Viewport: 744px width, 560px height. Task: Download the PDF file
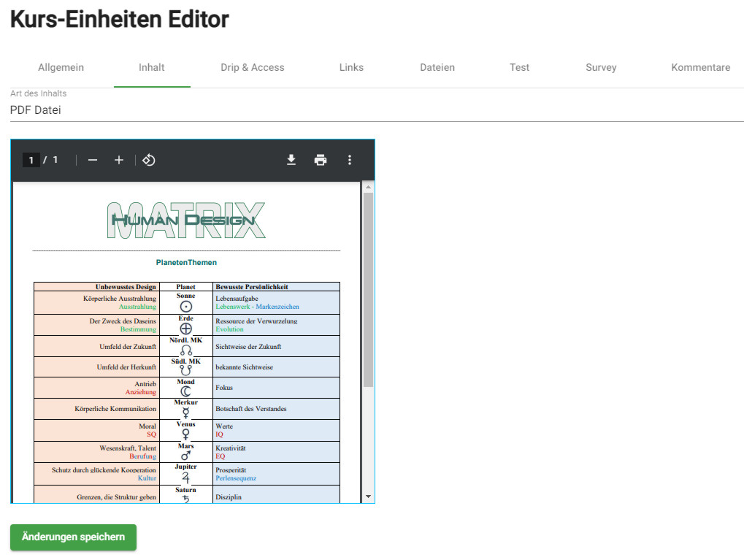pyautogui.click(x=291, y=160)
